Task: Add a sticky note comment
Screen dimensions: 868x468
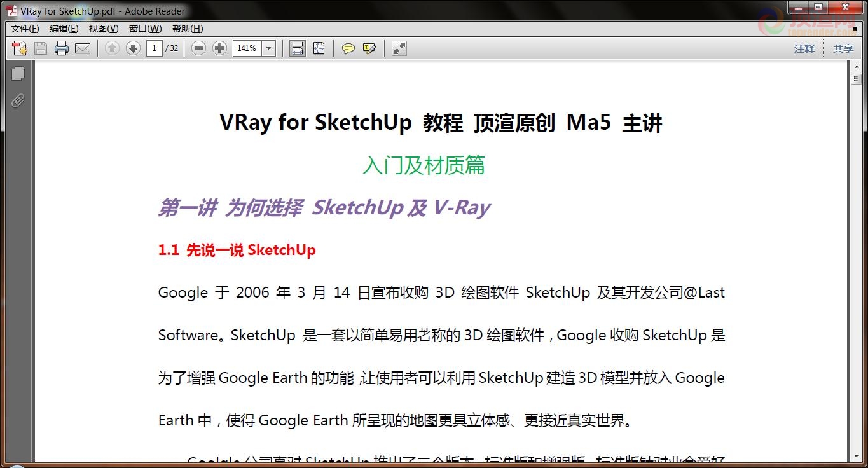Action: point(348,48)
